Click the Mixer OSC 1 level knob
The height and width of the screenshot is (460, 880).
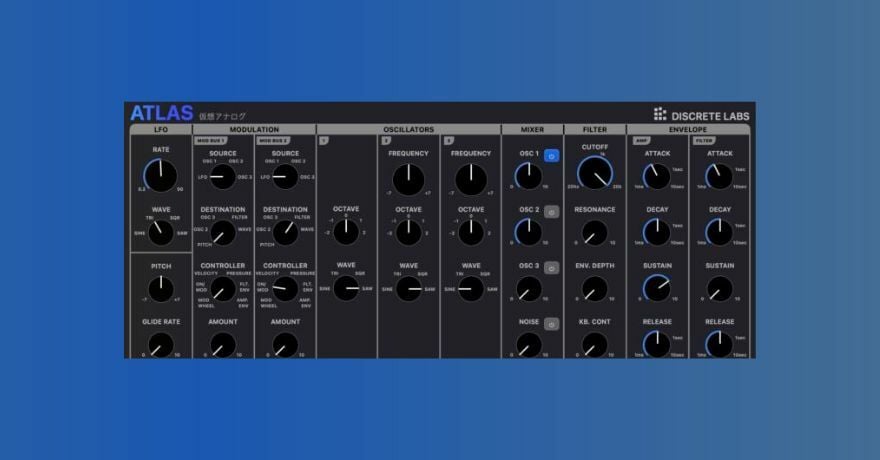pos(528,176)
